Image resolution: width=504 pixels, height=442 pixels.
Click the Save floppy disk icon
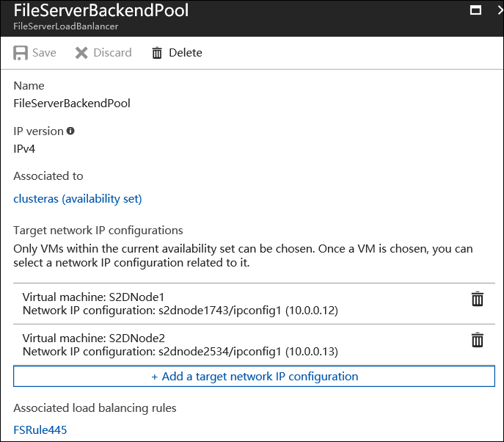(21, 53)
